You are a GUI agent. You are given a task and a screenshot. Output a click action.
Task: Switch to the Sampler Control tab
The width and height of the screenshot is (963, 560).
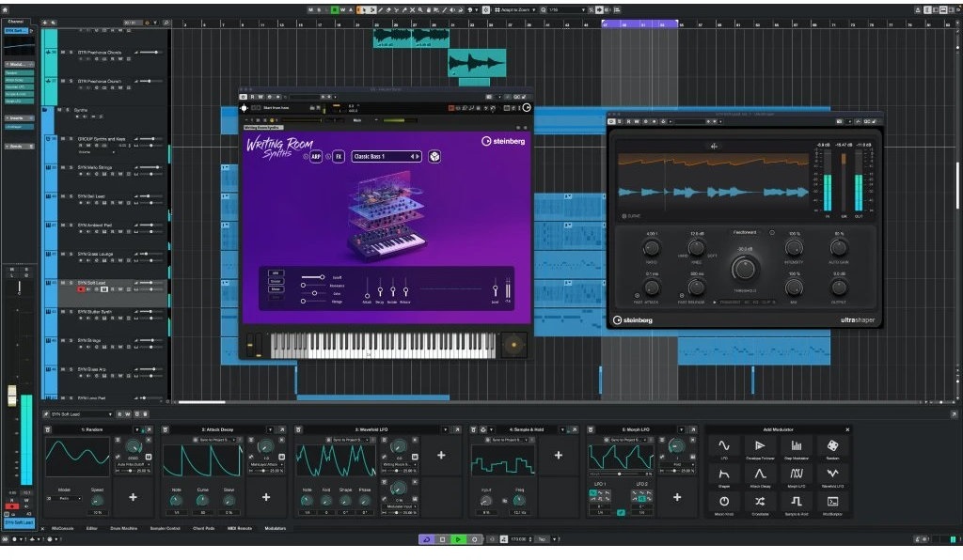click(x=165, y=528)
